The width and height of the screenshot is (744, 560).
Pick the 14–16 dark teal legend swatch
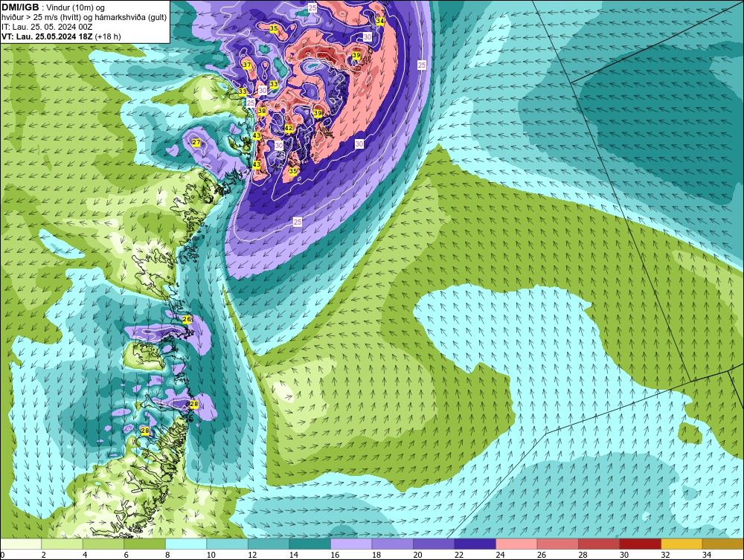(x=310, y=544)
